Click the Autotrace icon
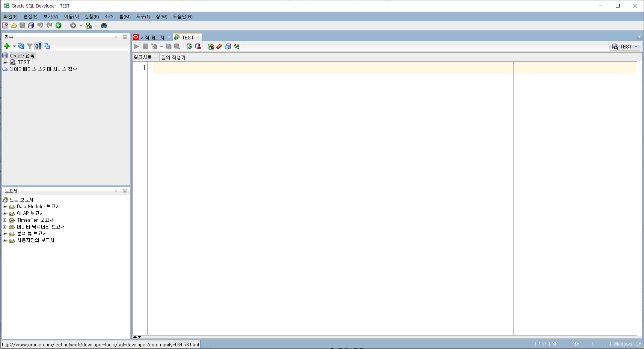 (x=169, y=47)
